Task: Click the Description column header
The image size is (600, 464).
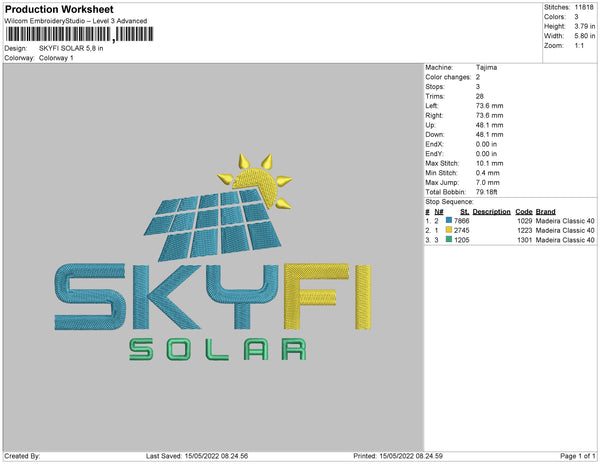Action: (x=491, y=211)
